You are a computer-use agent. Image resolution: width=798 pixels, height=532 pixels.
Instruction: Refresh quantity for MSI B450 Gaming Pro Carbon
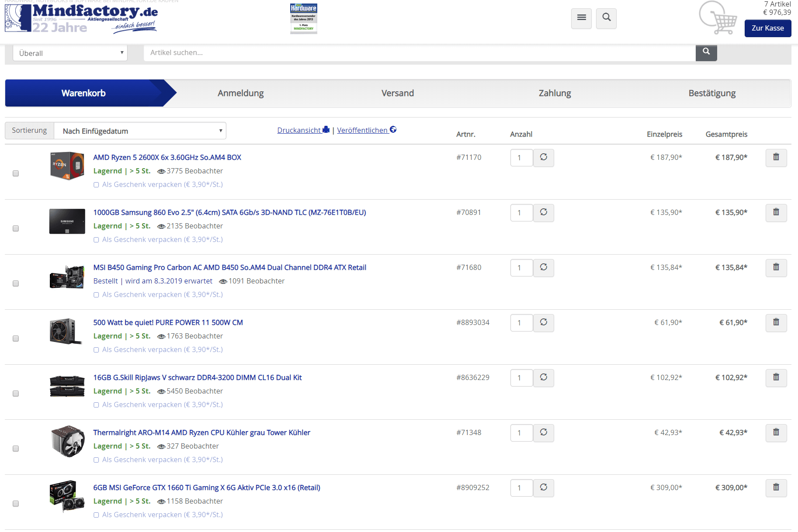point(544,268)
